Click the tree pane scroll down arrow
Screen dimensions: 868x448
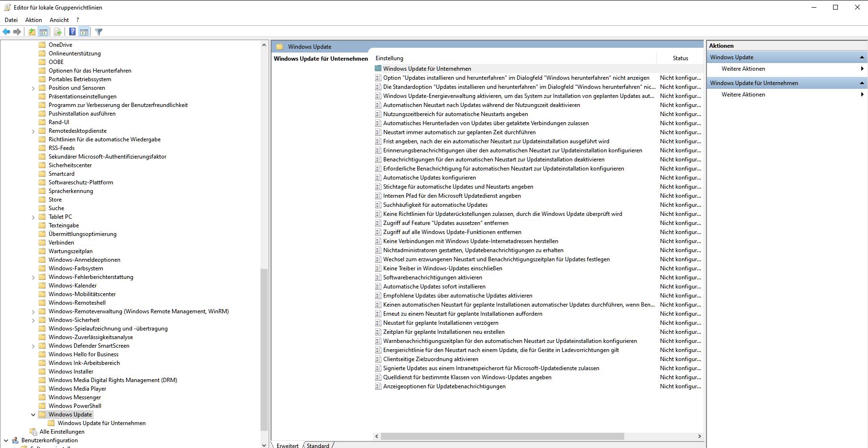264,445
